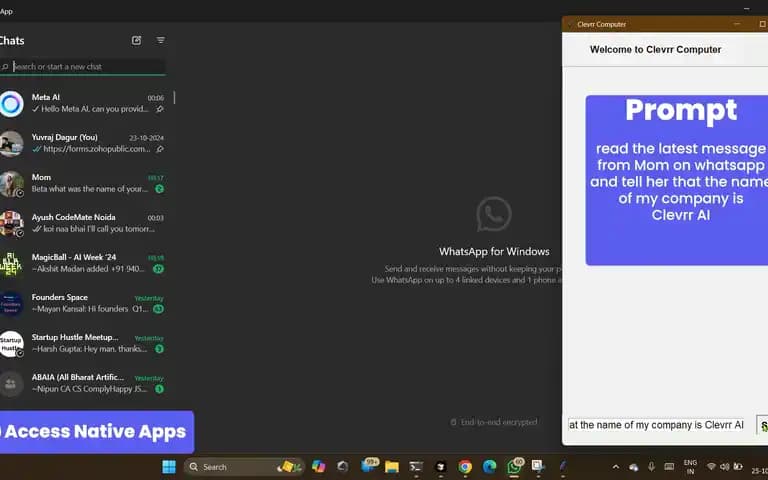Open Microsoft Edge from the taskbar

tap(490, 467)
